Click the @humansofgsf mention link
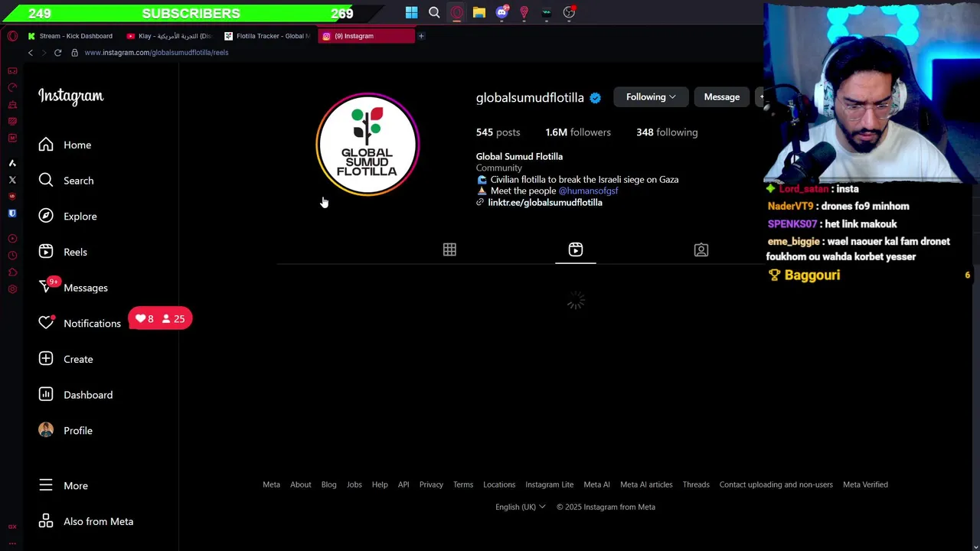Screen dimensions: 980x551 [588, 191]
